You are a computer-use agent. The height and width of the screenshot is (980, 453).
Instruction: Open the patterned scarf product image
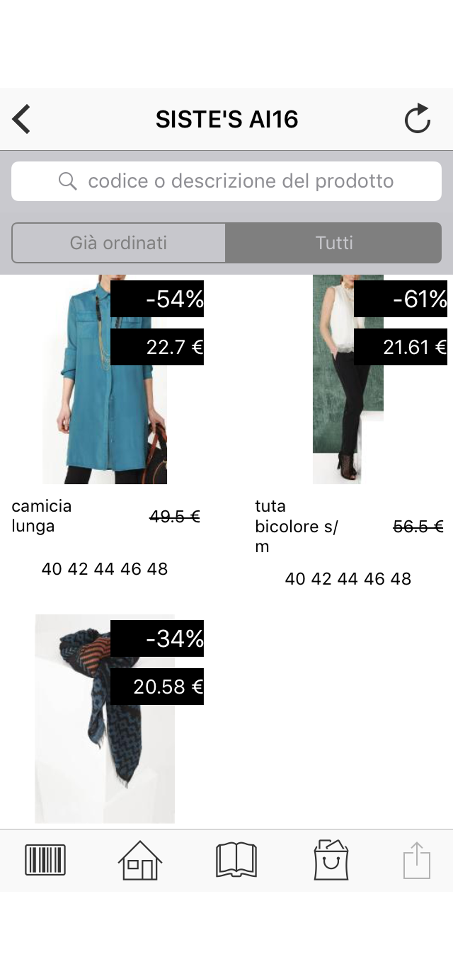pyautogui.click(x=105, y=718)
